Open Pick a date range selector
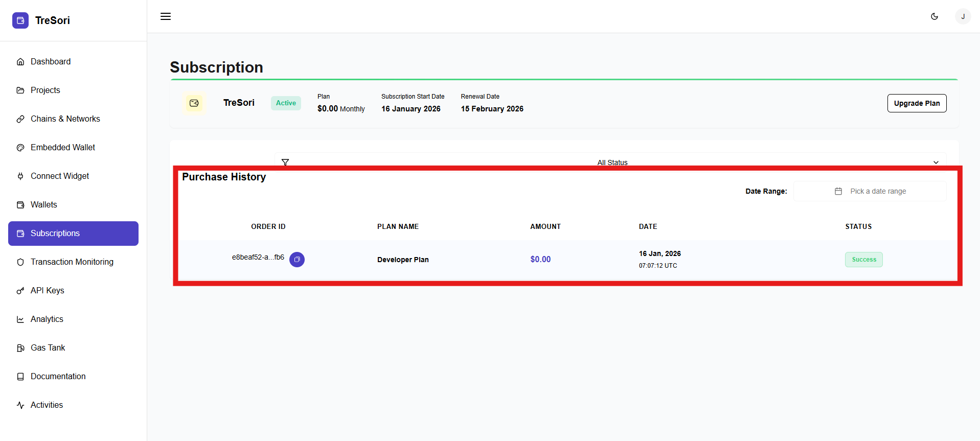The width and height of the screenshot is (980, 441). pos(877,191)
